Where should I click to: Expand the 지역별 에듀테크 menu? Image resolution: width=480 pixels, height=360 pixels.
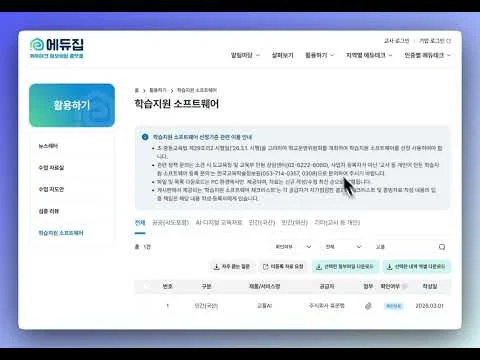click(x=369, y=55)
